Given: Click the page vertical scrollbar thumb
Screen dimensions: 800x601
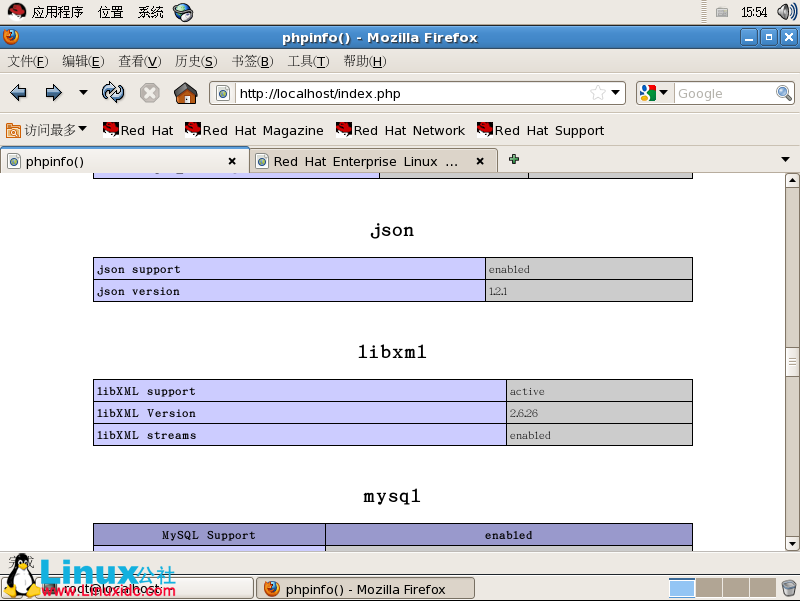Looking at the screenshot, I should tap(792, 363).
